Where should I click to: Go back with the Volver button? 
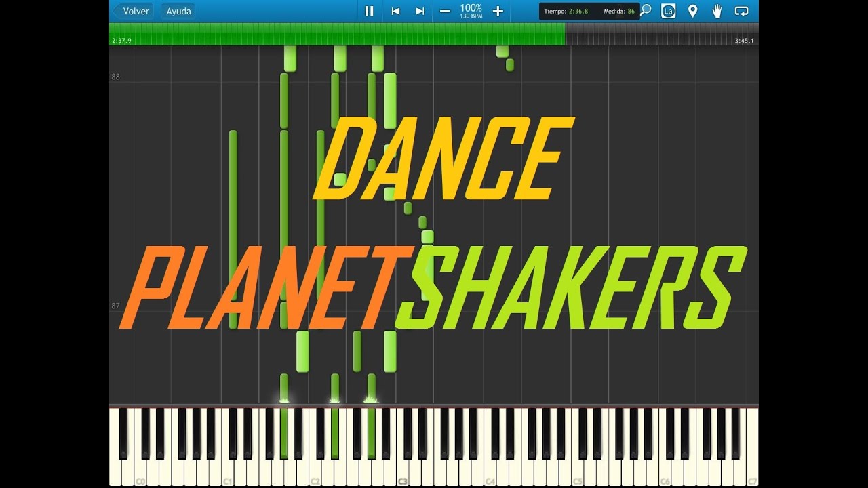click(x=133, y=11)
